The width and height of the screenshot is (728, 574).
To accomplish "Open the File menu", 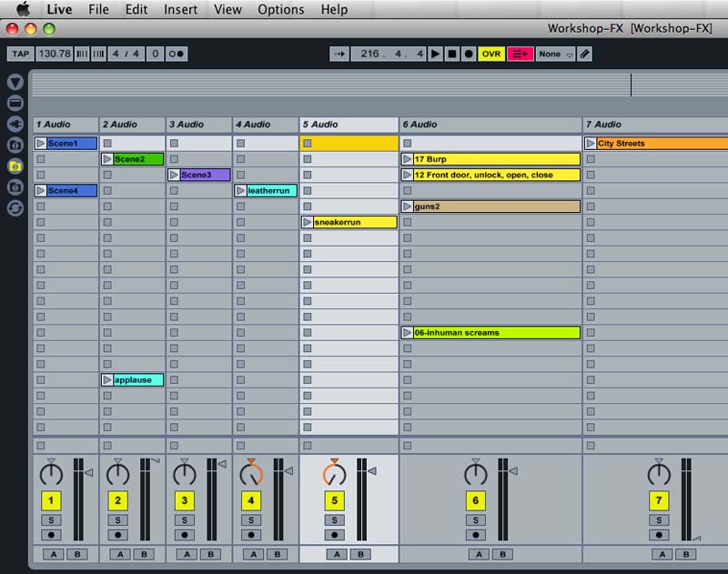I will coord(98,9).
